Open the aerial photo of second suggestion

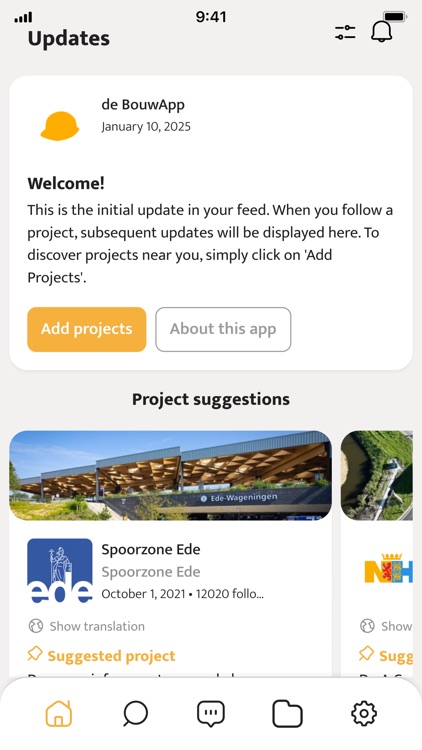pos(377,475)
